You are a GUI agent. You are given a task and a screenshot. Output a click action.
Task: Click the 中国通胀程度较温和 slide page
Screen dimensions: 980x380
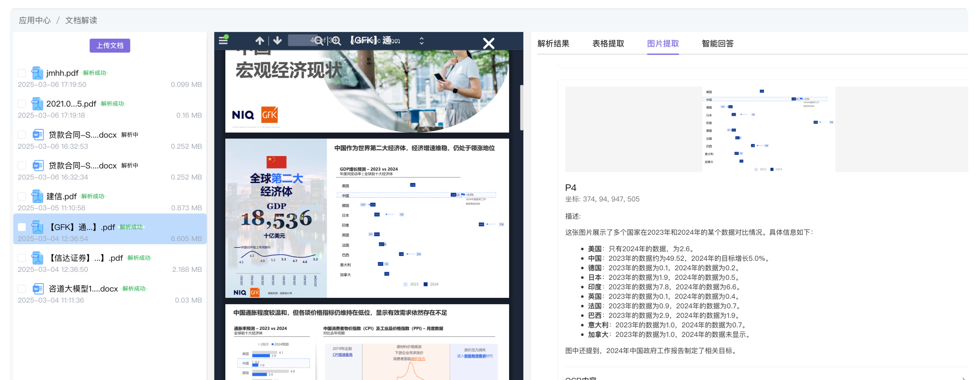[367, 342]
